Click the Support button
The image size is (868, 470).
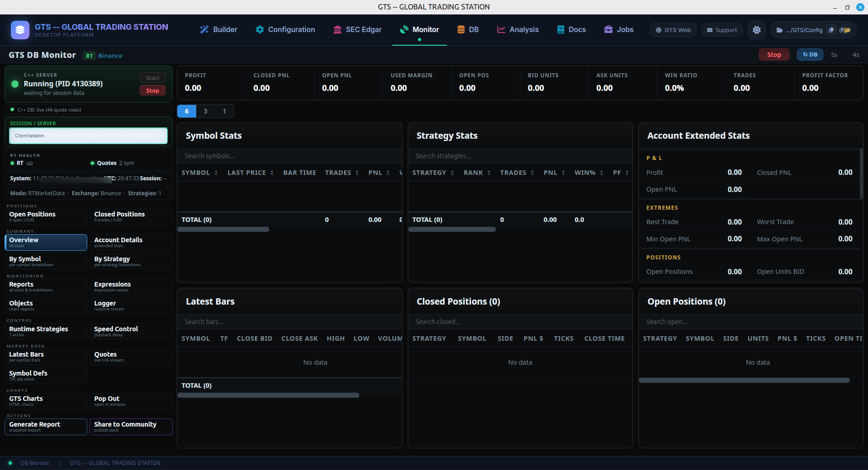pos(722,30)
